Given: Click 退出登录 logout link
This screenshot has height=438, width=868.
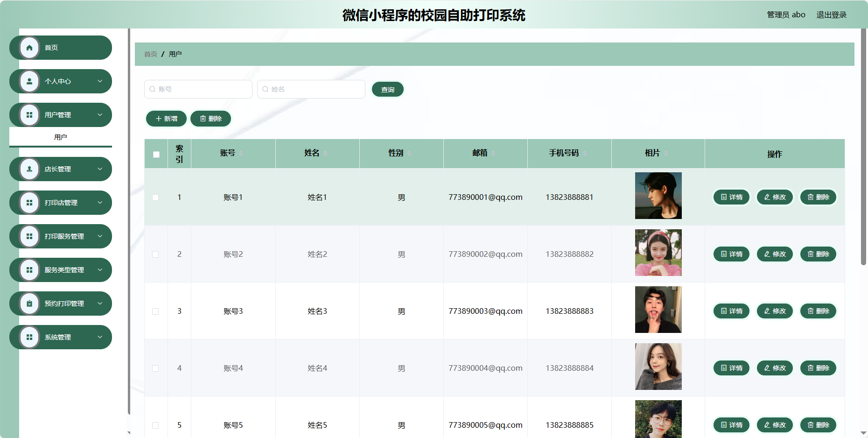Looking at the screenshot, I should (831, 15).
